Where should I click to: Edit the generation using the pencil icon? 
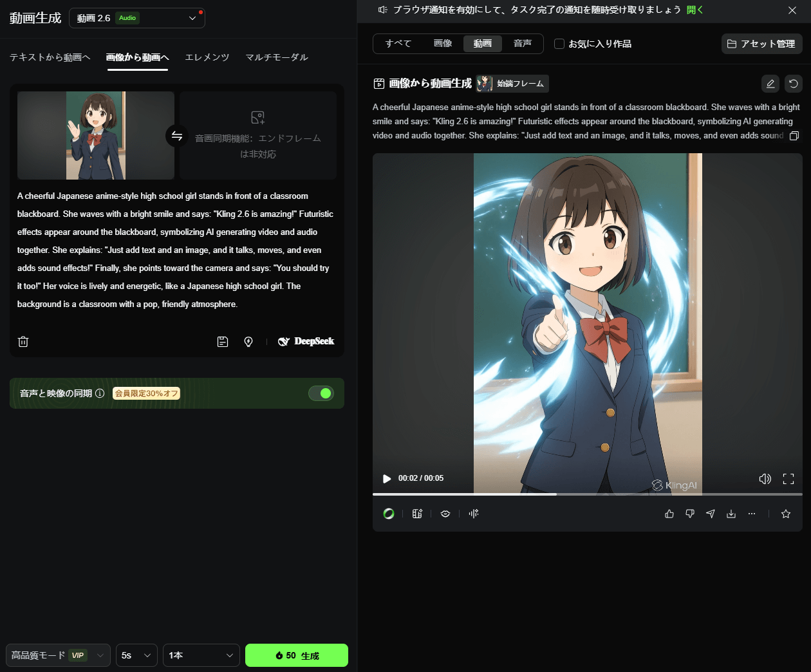(770, 83)
